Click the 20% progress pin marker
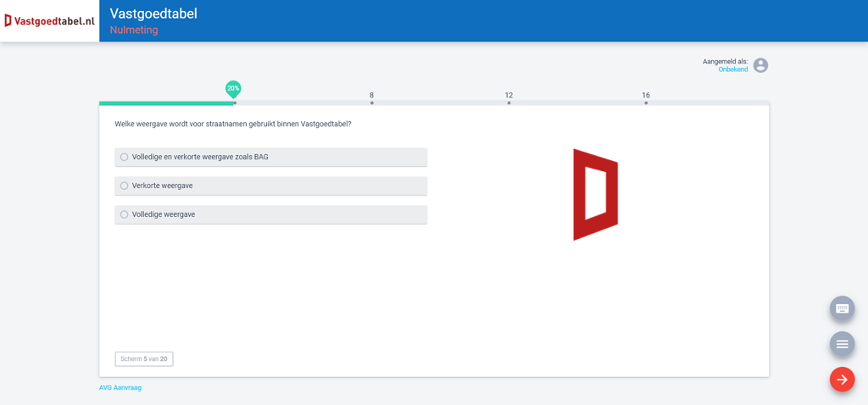The width and height of the screenshot is (868, 405). click(233, 88)
